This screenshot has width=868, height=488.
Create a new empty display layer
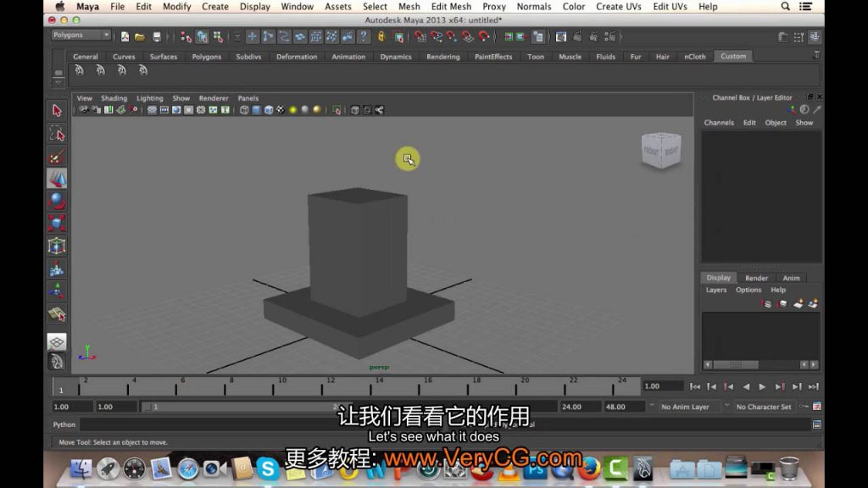798,304
